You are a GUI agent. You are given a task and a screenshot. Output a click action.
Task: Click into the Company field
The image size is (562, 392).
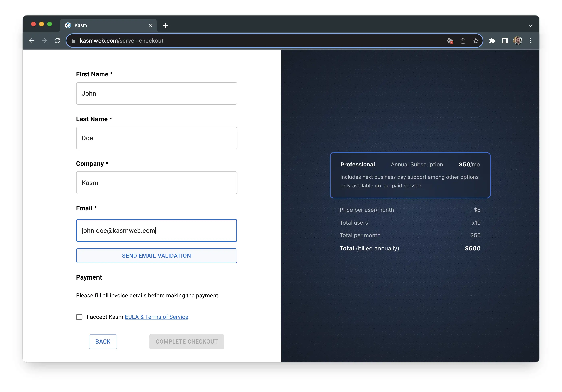pyautogui.click(x=156, y=183)
